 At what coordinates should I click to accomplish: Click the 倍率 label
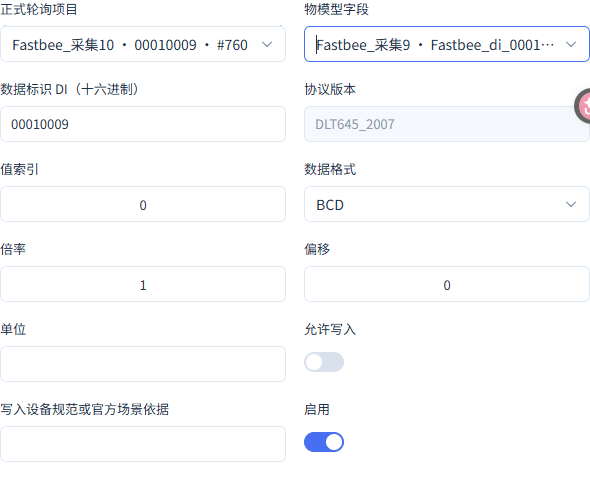pos(13,249)
